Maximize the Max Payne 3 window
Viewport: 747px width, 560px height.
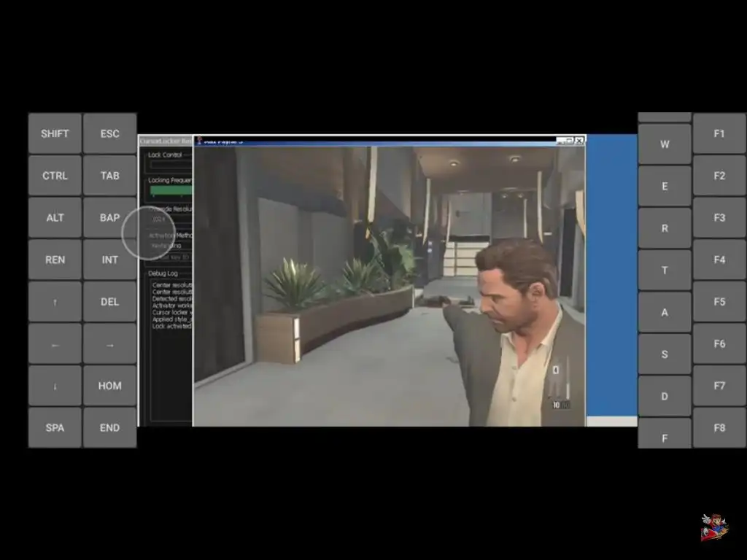point(569,141)
